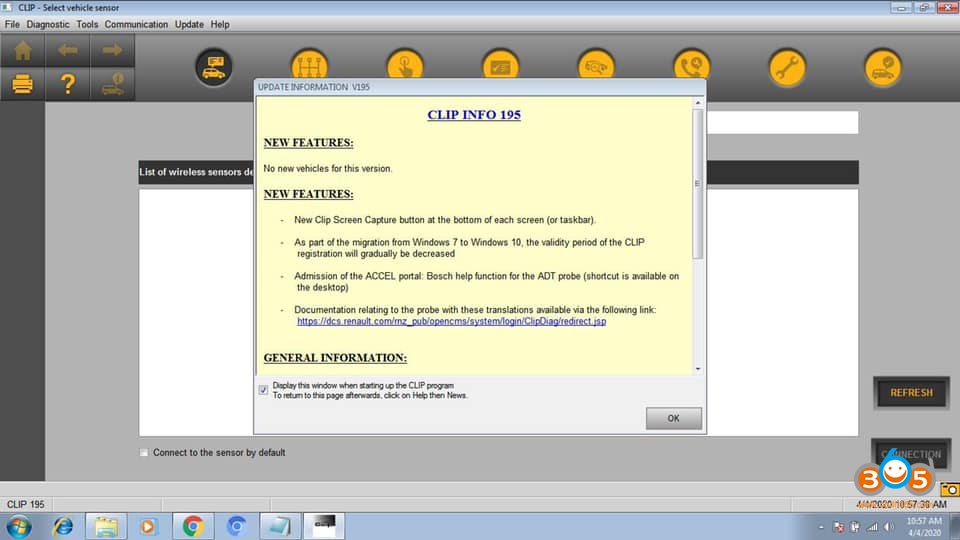This screenshot has width=960, height=540.
Task: Open the vehicle check mark icon
Action: coord(883,67)
